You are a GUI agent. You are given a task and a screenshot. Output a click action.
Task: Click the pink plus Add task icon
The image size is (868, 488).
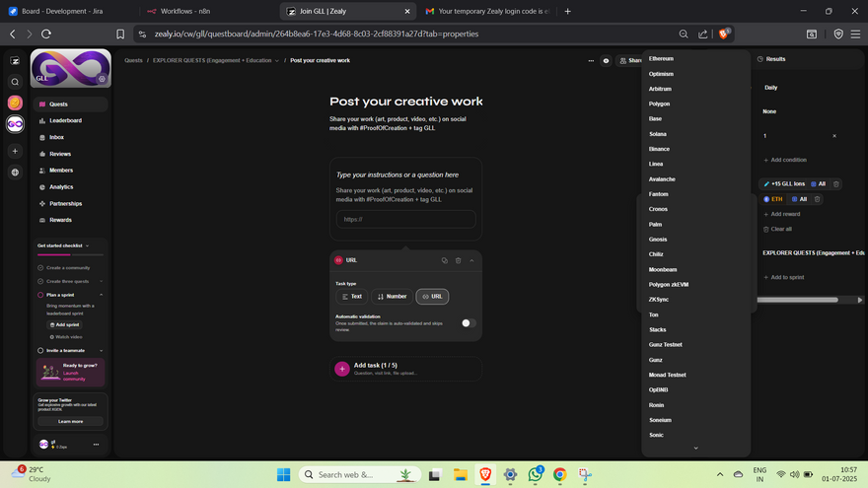click(342, 369)
